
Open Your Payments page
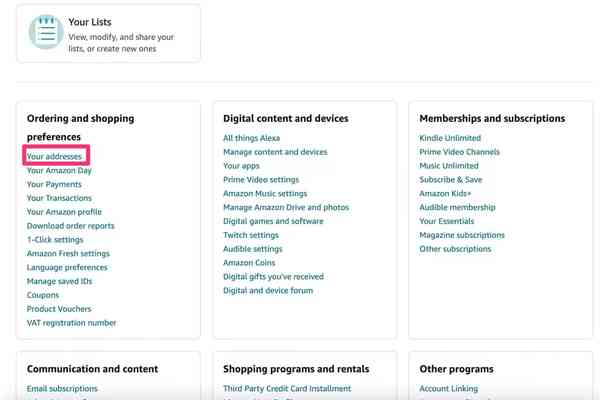coord(54,185)
